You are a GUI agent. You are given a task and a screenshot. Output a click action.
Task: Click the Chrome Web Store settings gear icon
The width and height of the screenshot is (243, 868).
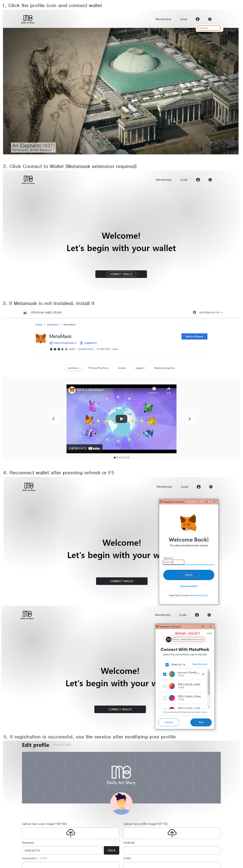pyautogui.click(x=195, y=312)
